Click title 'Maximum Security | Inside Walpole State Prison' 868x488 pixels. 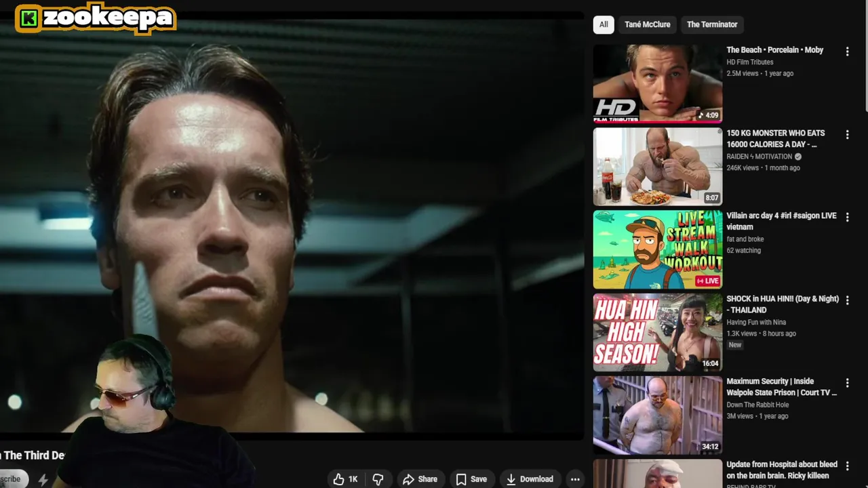tap(781, 387)
